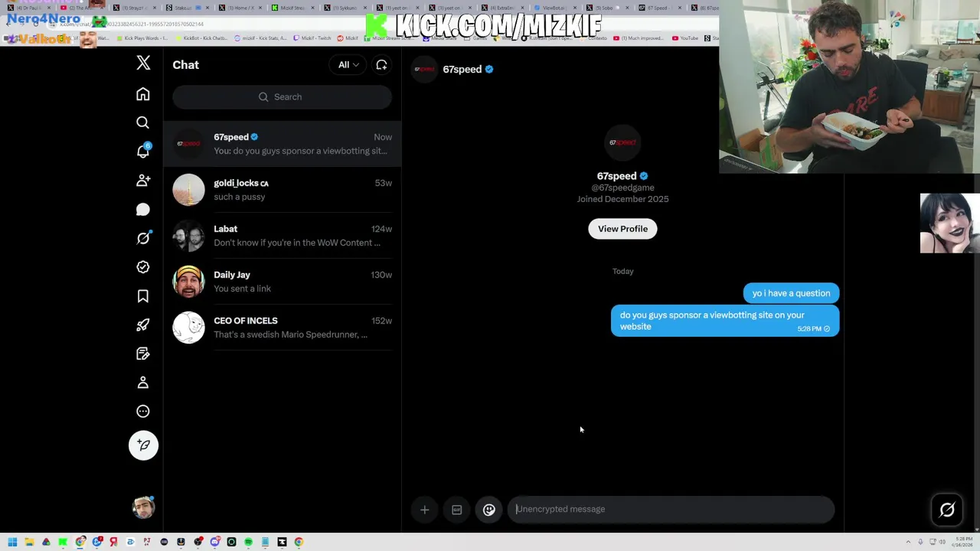Open the More circle icon in the sidebar
The height and width of the screenshot is (551, 980).
[143, 412]
